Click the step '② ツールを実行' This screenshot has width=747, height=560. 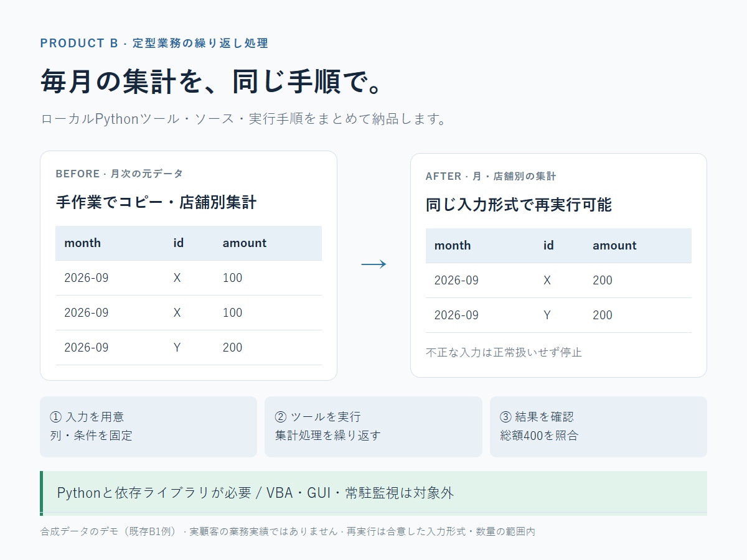tap(318, 417)
